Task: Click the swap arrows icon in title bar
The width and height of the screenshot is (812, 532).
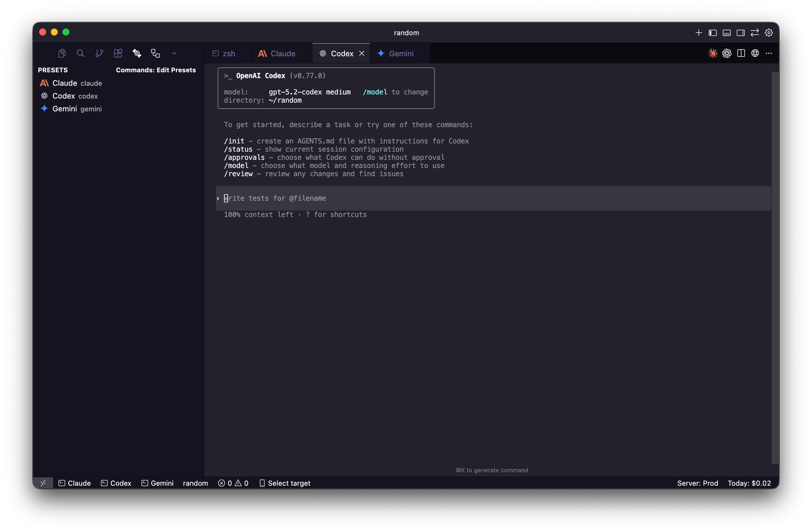Action: [755, 33]
